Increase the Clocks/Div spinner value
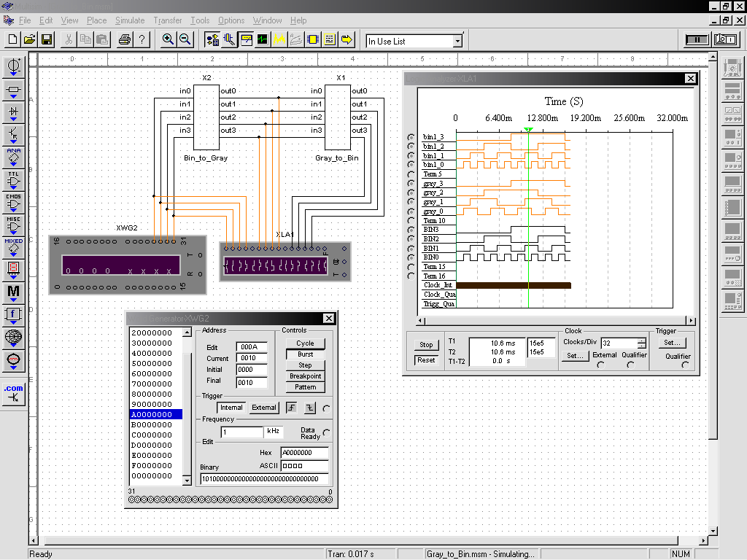The height and width of the screenshot is (560, 747). (641, 340)
